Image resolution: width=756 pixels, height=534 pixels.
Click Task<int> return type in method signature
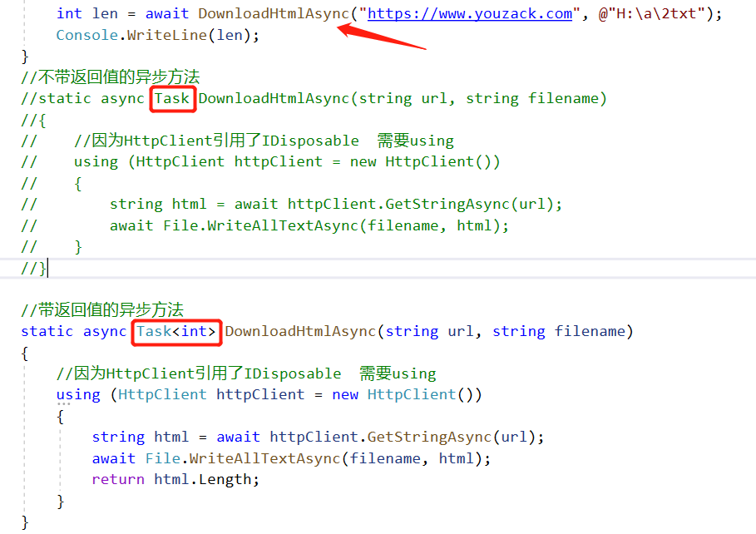click(x=176, y=331)
